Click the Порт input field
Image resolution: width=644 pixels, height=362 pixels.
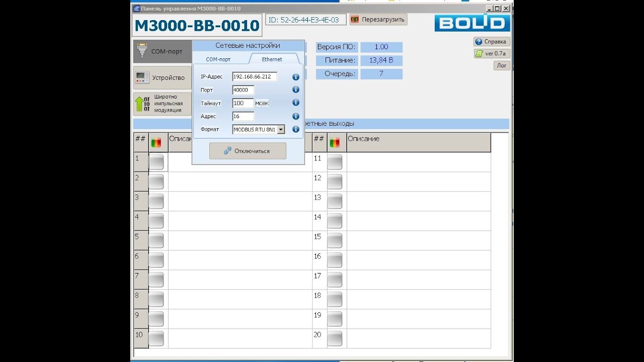(x=243, y=90)
